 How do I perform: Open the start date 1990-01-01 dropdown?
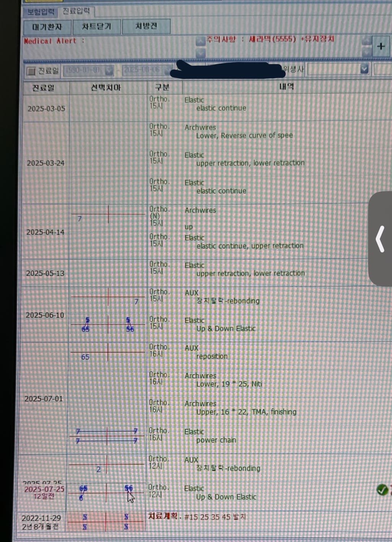109,71
